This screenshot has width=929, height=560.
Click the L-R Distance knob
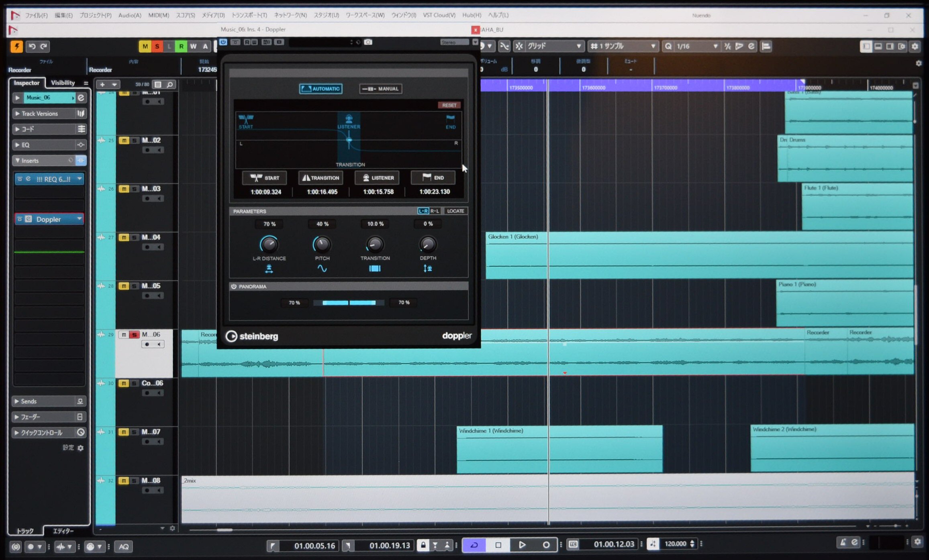269,244
